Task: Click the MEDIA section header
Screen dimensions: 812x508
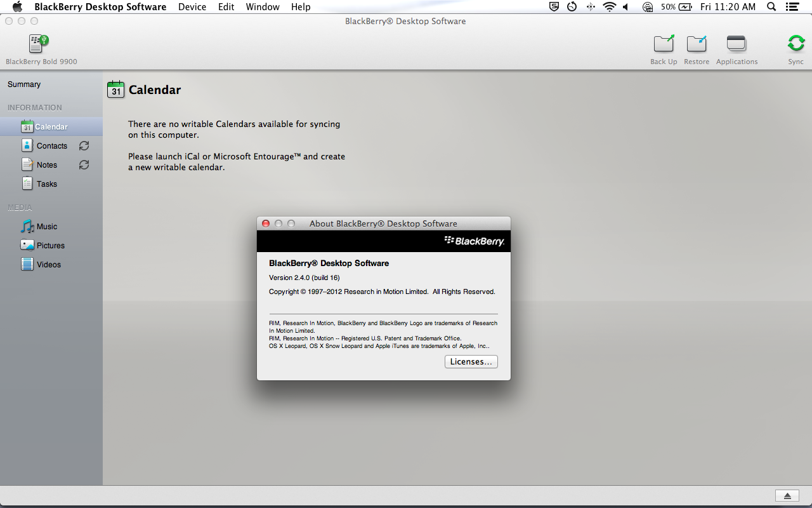Action: click(20, 208)
